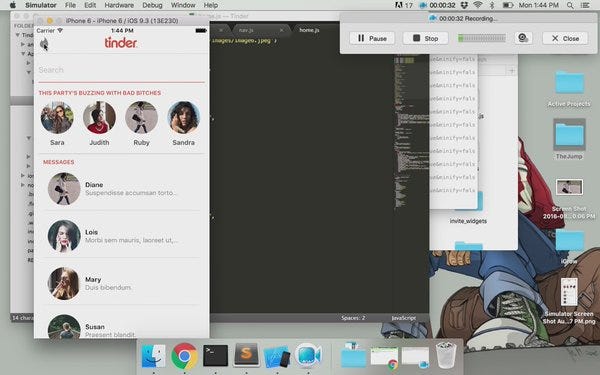Click the battery icon in menu bar
Screen dimensions: 600x375
508,5
